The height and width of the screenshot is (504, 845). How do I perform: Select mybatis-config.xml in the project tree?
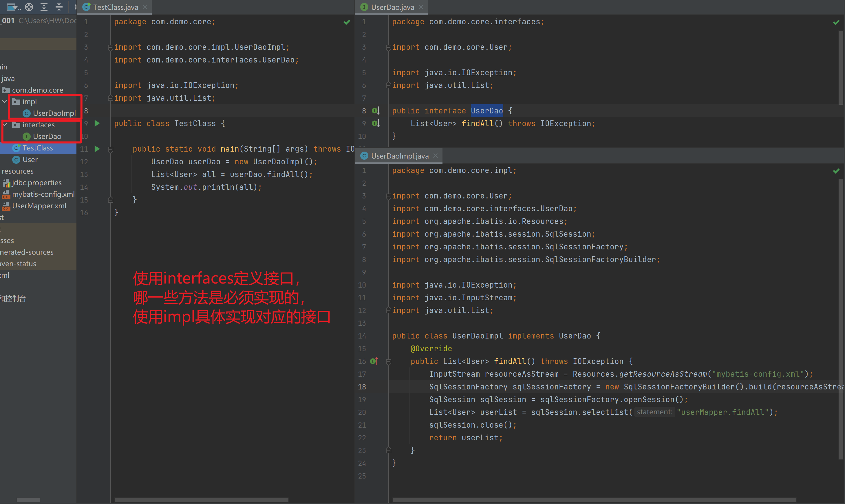tap(43, 194)
